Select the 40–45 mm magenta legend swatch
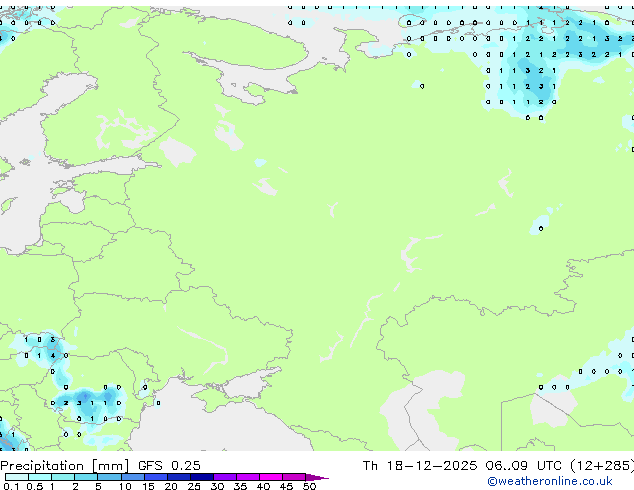Image resolution: width=634 pixels, height=490 pixels. [271, 477]
